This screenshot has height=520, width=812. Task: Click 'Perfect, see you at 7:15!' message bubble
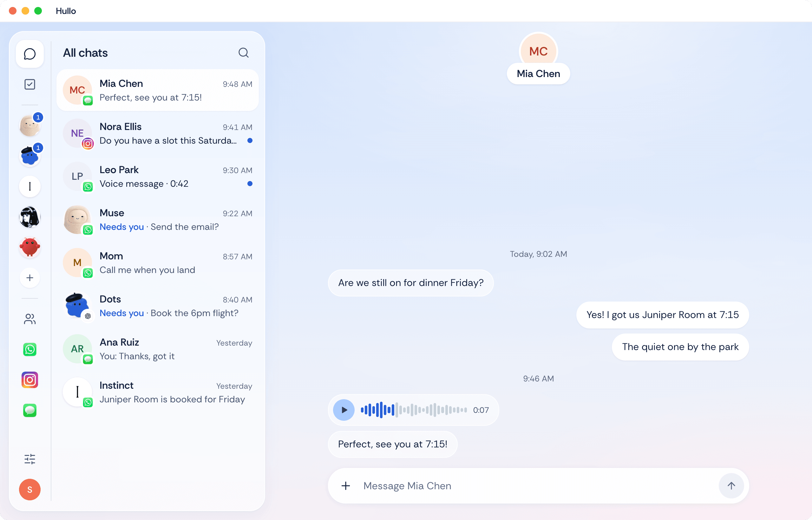(392, 444)
